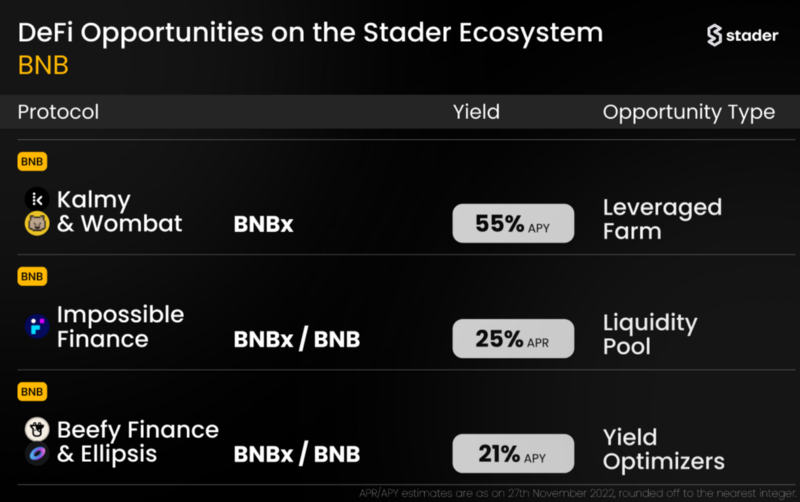Viewport: 800px width, 502px height.
Task: Click the BNB tag above Beefy Finance
Action: pos(32,392)
